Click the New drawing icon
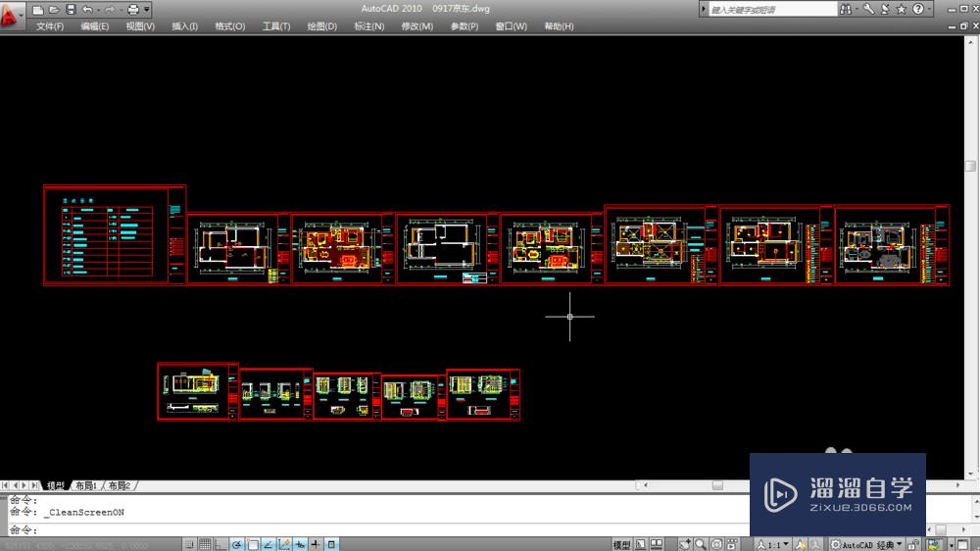The height and width of the screenshot is (551, 980). [37, 10]
